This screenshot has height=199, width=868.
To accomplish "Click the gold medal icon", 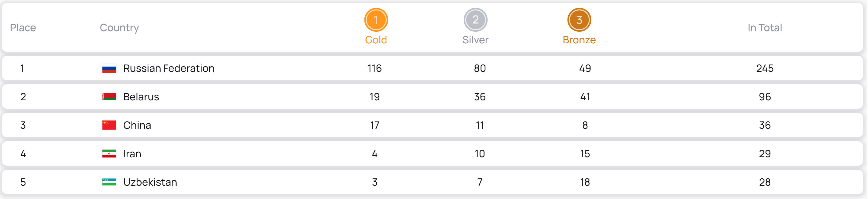I will (x=376, y=20).
